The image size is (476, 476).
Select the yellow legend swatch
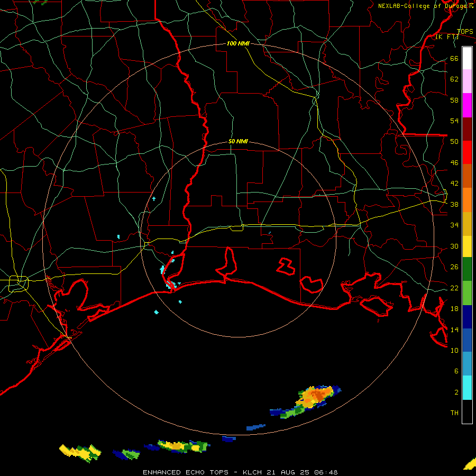(467, 246)
